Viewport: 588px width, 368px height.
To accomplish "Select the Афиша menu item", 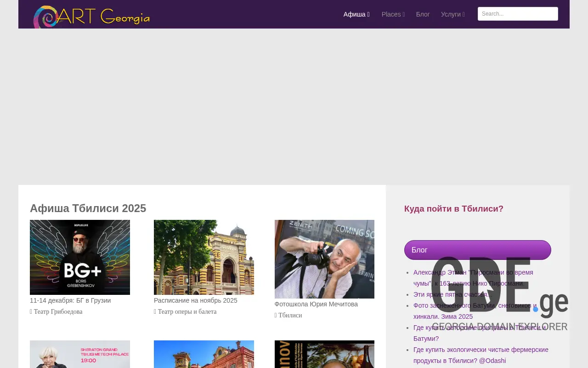I will point(354,14).
